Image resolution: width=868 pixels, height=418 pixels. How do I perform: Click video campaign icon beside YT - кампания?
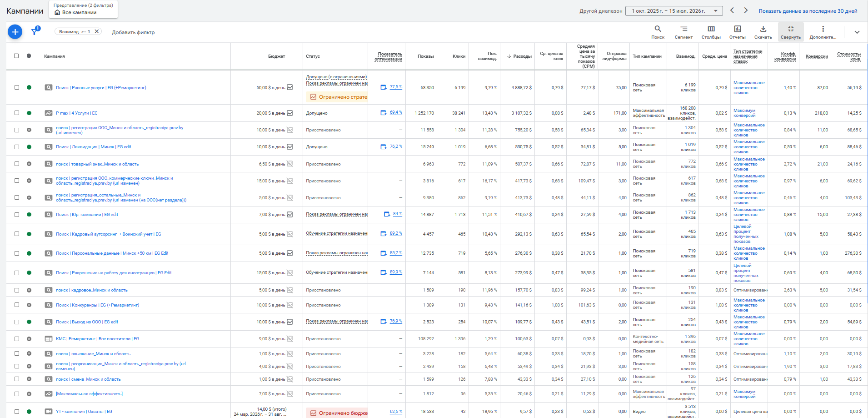coord(49,412)
